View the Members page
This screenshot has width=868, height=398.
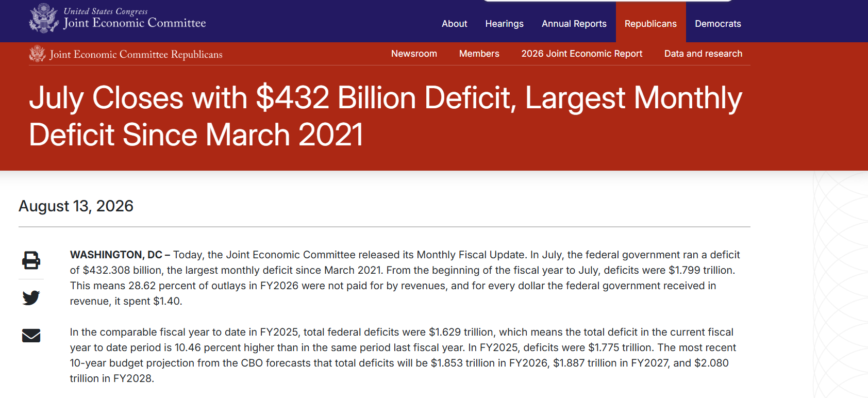point(479,54)
